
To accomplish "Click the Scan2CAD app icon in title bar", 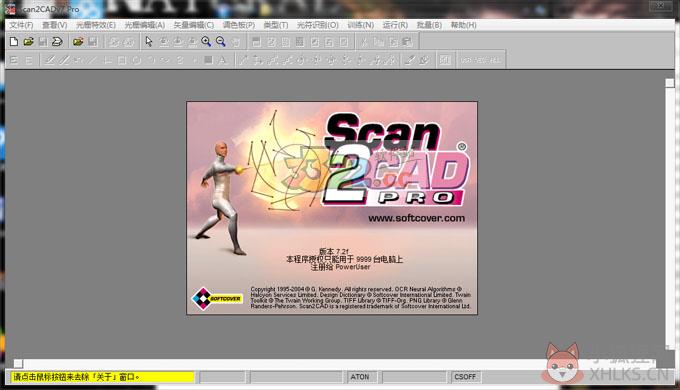I will point(11,9).
